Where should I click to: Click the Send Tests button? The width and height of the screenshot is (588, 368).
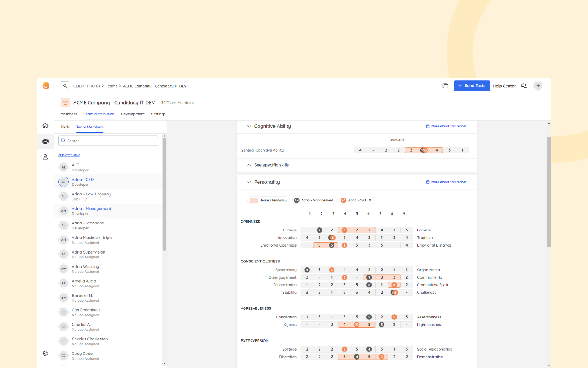pyautogui.click(x=472, y=86)
